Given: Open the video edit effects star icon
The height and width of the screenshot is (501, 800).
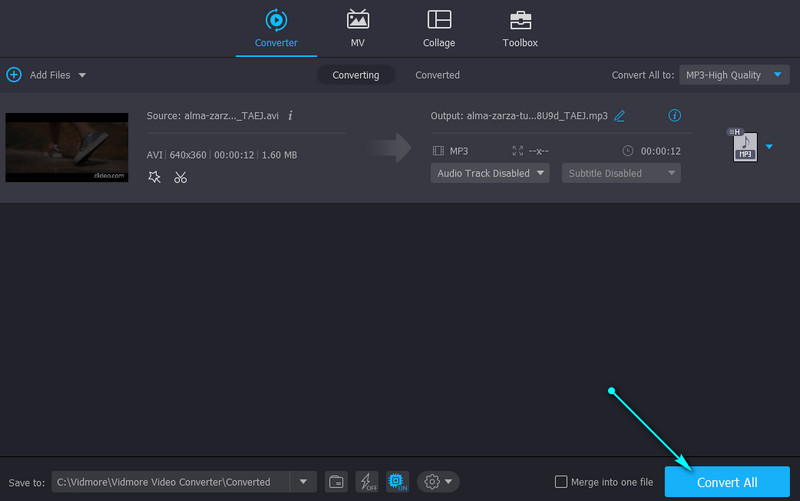Looking at the screenshot, I should tap(154, 177).
